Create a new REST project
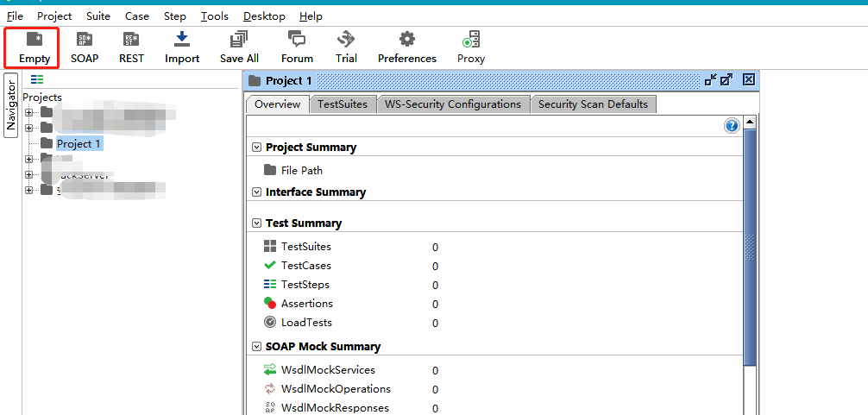Screen dimensions: 868x415 131,47
